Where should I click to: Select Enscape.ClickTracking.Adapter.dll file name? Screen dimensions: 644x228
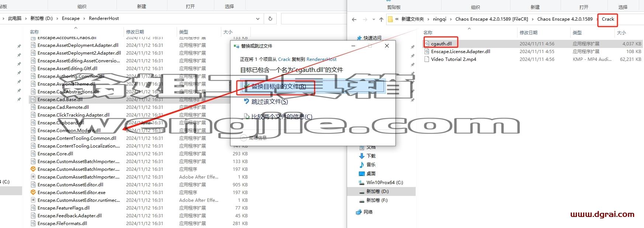tap(74, 115)
